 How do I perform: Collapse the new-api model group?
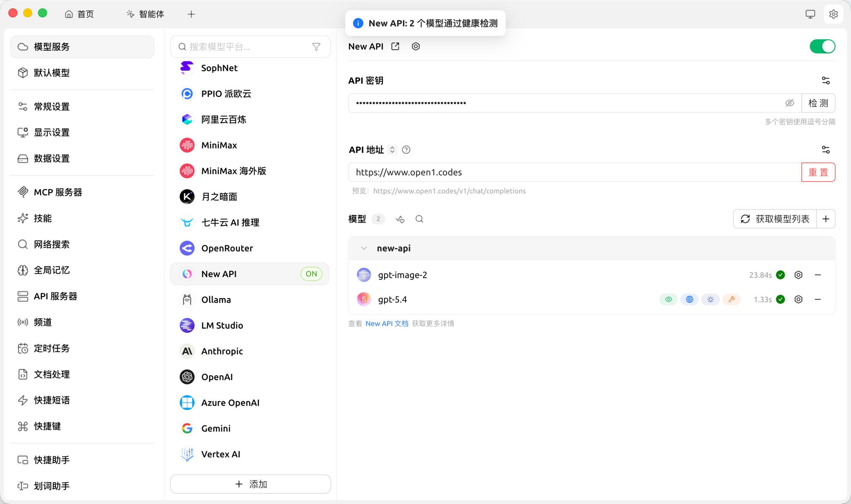(x=363, y=249)
